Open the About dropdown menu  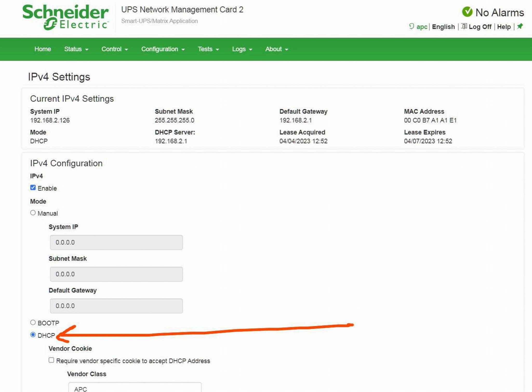(x=277, y=49)
